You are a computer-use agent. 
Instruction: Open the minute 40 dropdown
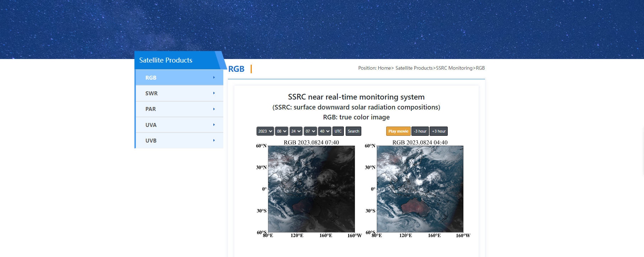tap(324, 131)
